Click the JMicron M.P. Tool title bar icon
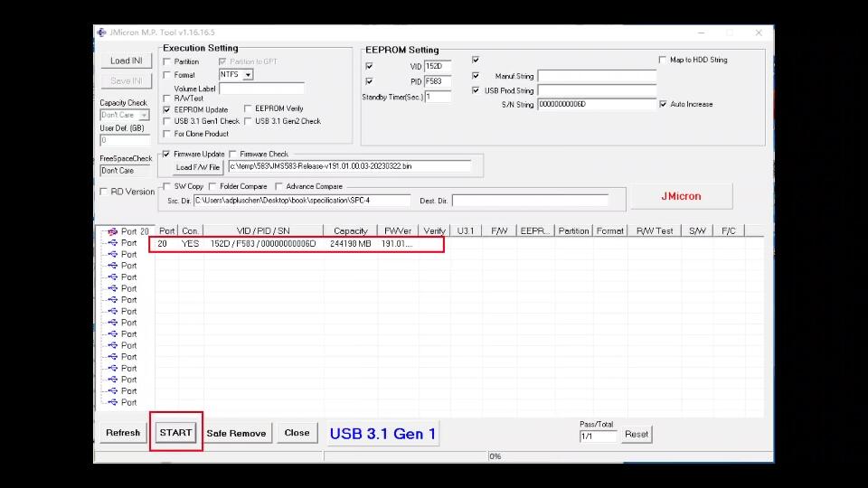 click(102, 33)
